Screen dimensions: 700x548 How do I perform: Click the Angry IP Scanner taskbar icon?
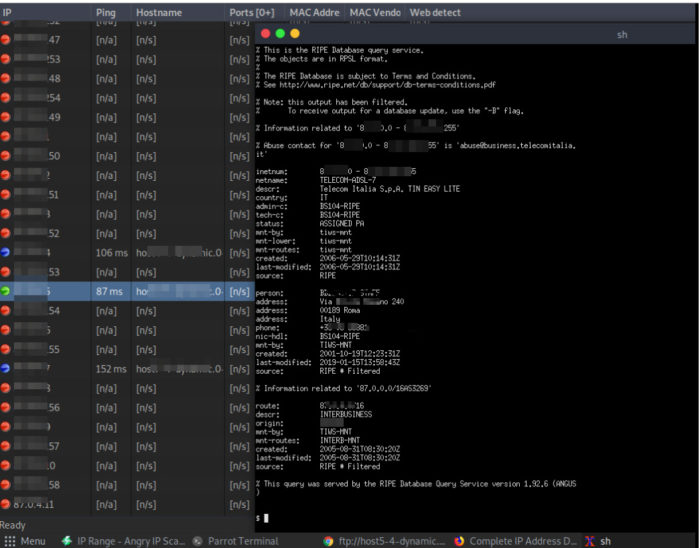tap(67, 541)
